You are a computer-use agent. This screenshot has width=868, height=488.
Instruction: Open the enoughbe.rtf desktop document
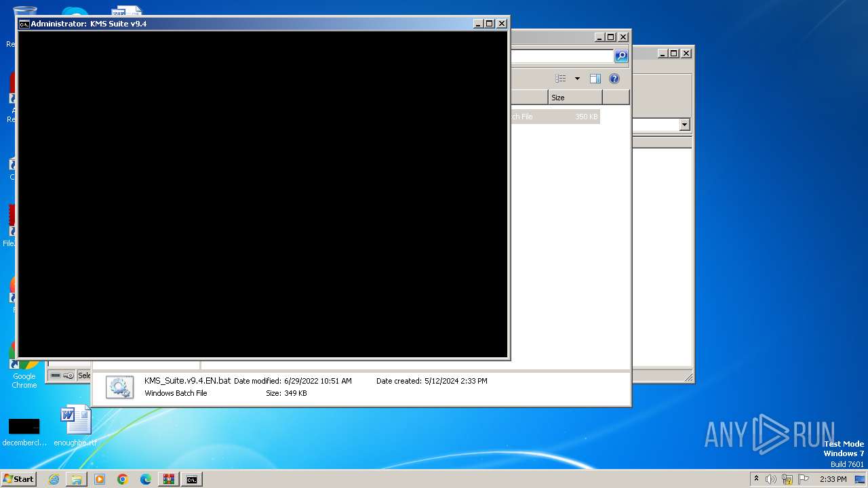75,426
